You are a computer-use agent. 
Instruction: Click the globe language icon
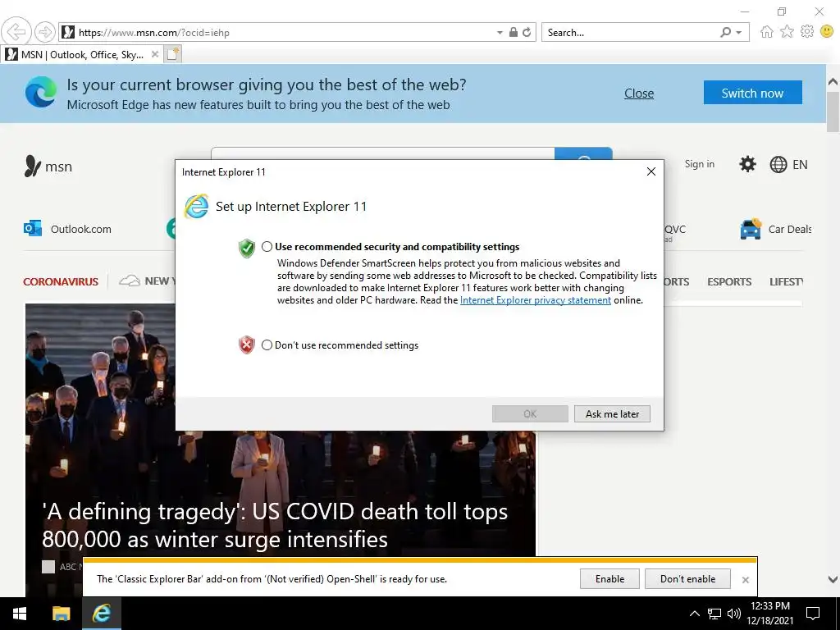(778, 164)
